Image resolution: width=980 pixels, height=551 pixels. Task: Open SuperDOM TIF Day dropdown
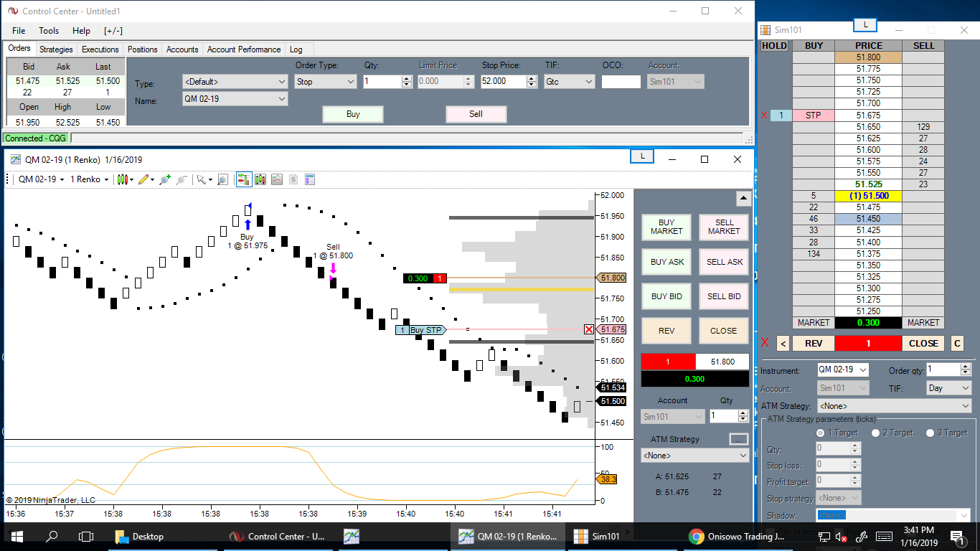(948, 388)
